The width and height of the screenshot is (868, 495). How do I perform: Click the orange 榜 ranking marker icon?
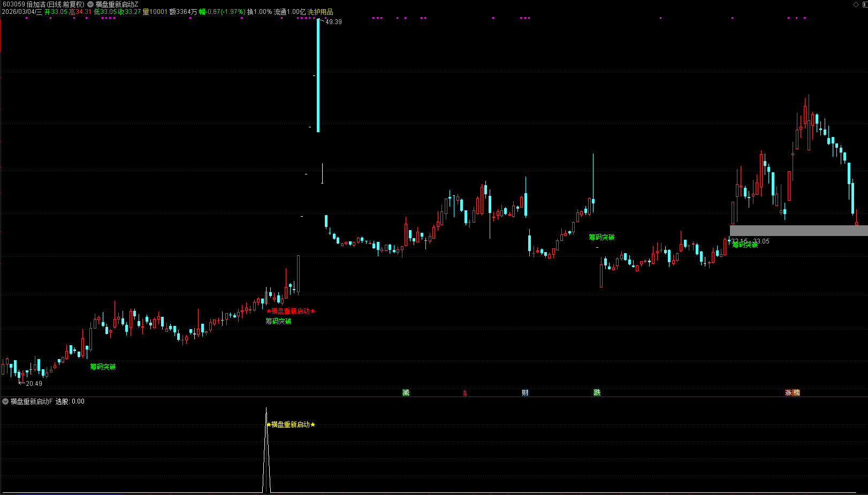(796, 393)
